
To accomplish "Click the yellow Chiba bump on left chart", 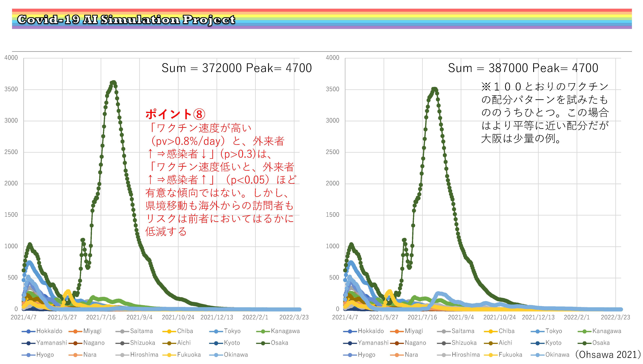I will tap(68, 292).
